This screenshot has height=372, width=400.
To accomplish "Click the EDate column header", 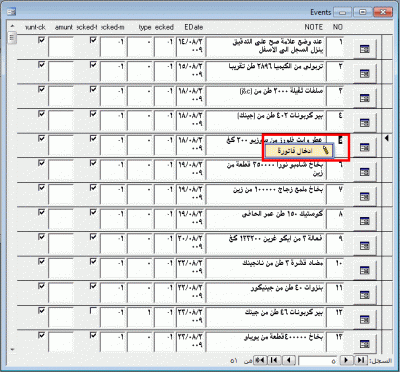I will tap(193, 27).
